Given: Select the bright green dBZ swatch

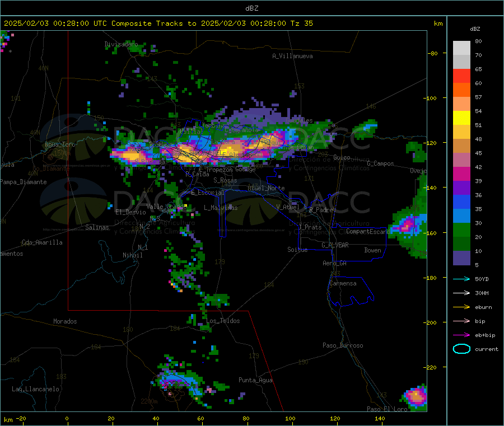Looking at the screenshot, I should pos(461,230).
